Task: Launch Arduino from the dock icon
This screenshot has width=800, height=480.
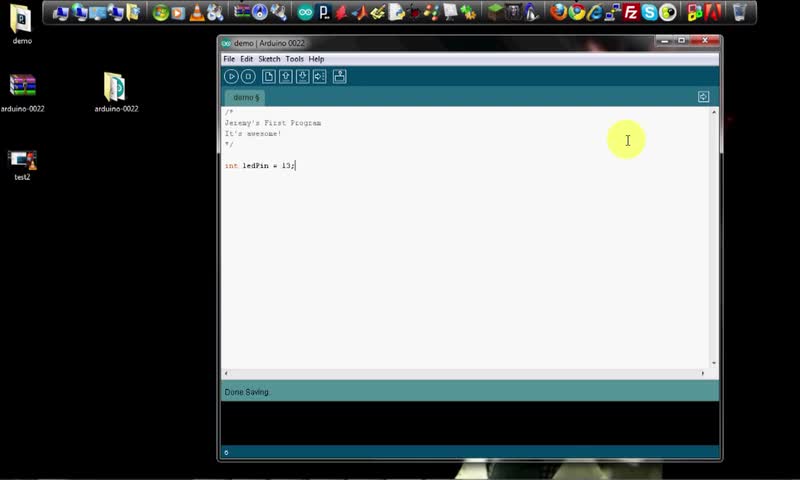Action: (x=305, y=12)
